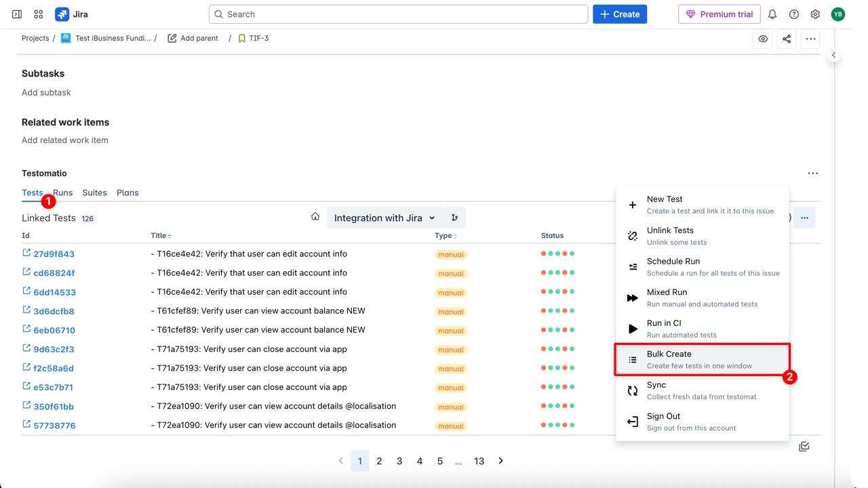Click the home icon beside project selector
This screenshot has height=488, width=868.
point(315,217)
